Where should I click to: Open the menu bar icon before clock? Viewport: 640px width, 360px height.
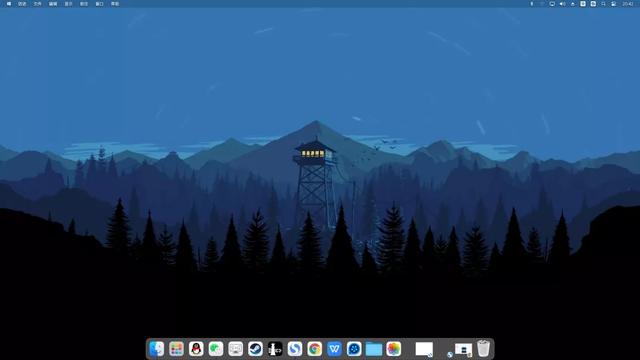click(x=614, y=4)
